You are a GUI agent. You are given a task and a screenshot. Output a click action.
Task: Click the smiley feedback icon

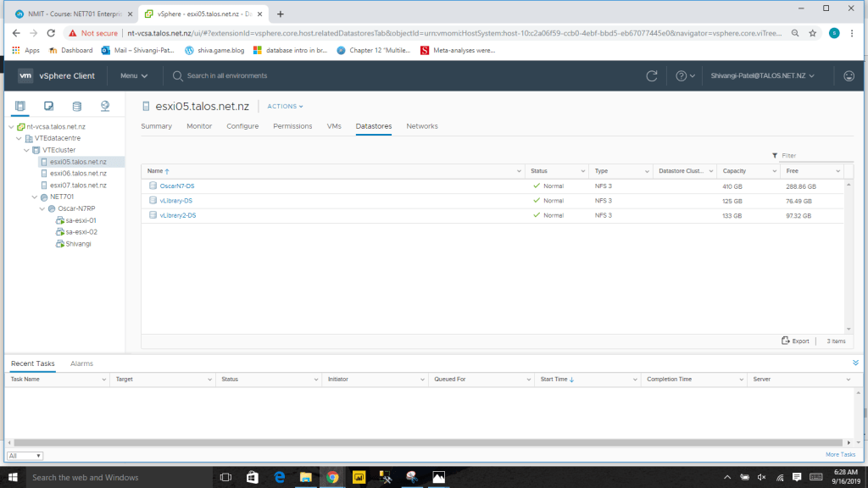click(x=849, y=76)
